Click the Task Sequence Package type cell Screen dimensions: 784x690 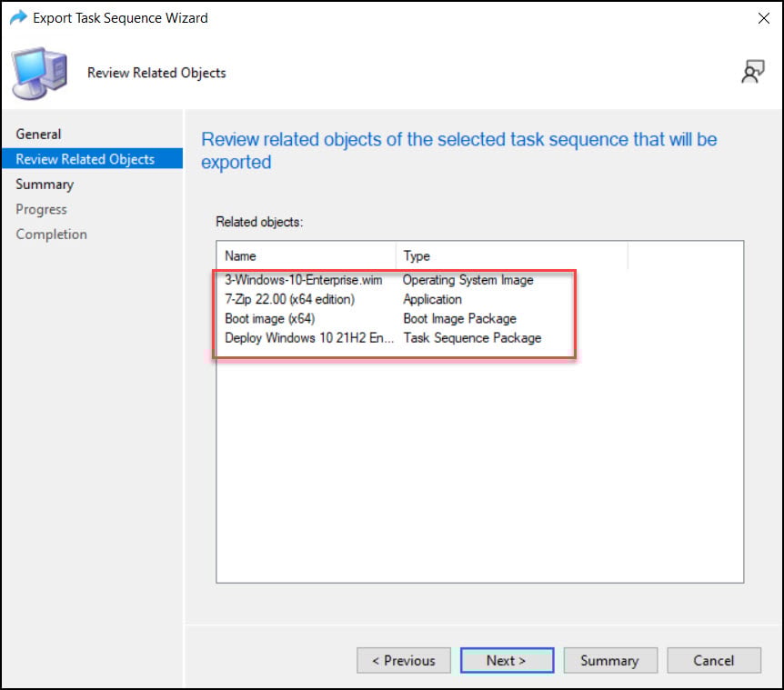tap(472, 338)
